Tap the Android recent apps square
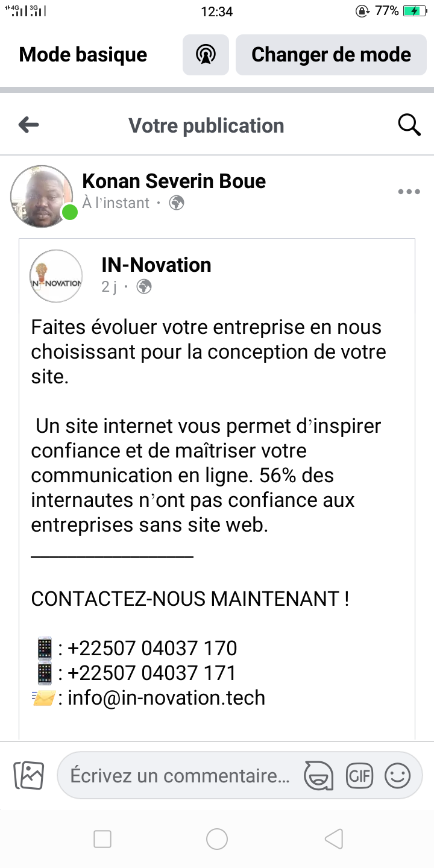 [102, 838]
